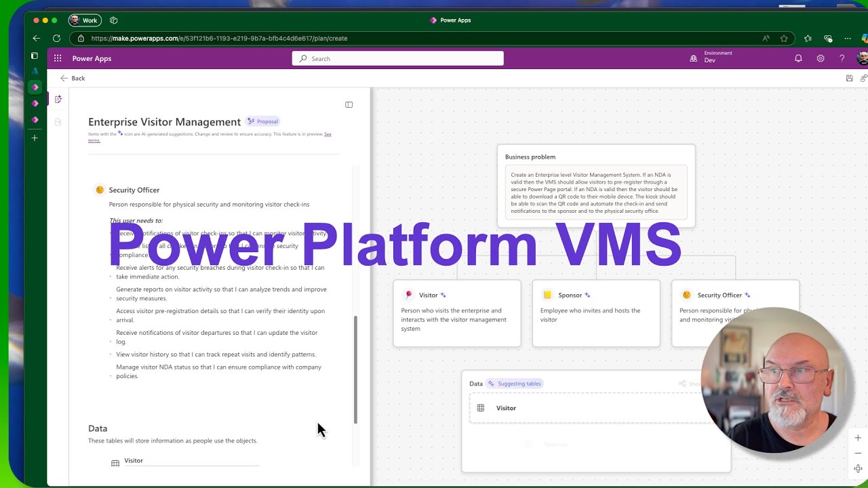
Task: Save the plan
Action: 850,79
